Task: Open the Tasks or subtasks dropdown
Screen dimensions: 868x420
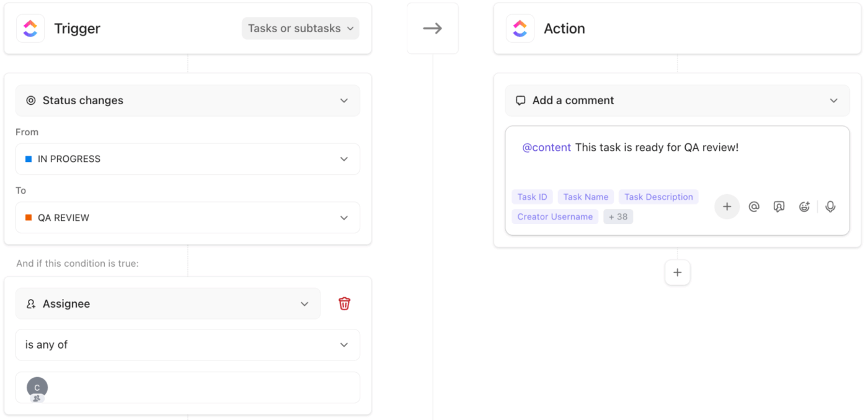Action: 300,28
